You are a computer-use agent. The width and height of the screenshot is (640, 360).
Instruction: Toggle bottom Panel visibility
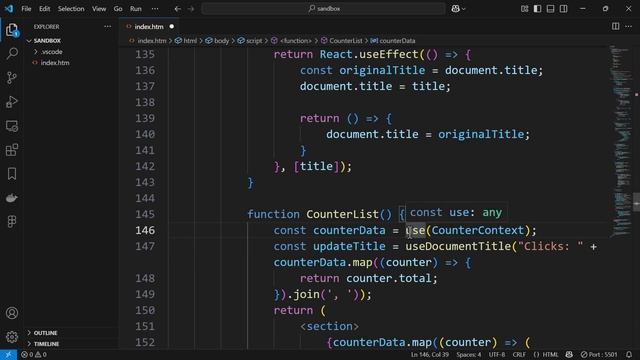(x=551, y=9)
